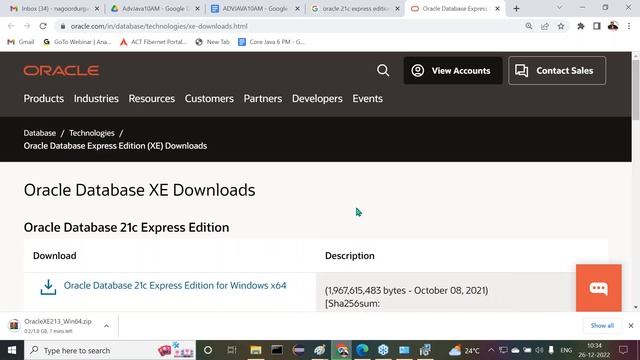Open the Chrome extensions puzzle icon
This screenshot has height=360, width=640.
tap(580, 26)
